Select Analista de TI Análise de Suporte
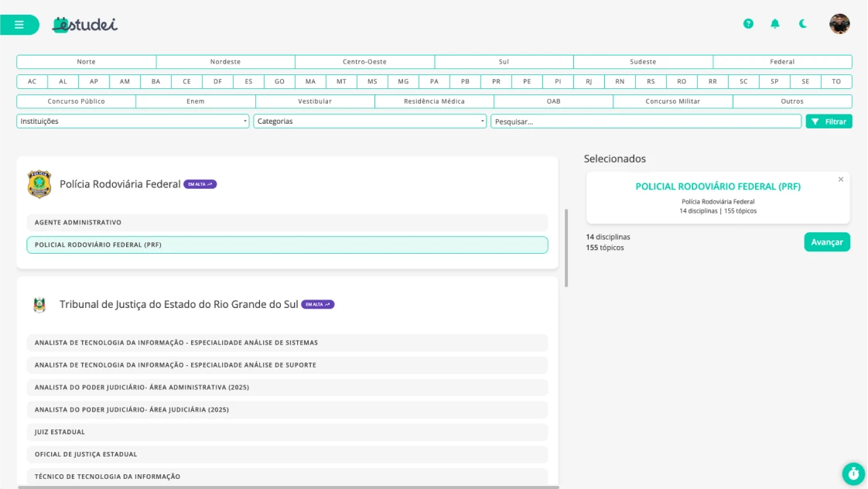 click(x=287, y=365)
